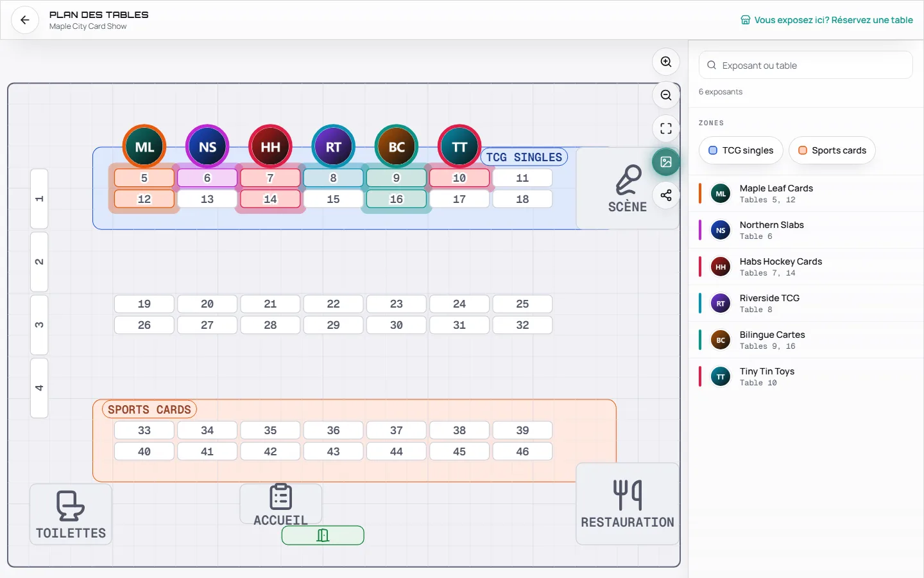Image resolution: width=924 pixels, height=578 pixels.
Task: Select table 39 on the map
Action: coord(522,430)
